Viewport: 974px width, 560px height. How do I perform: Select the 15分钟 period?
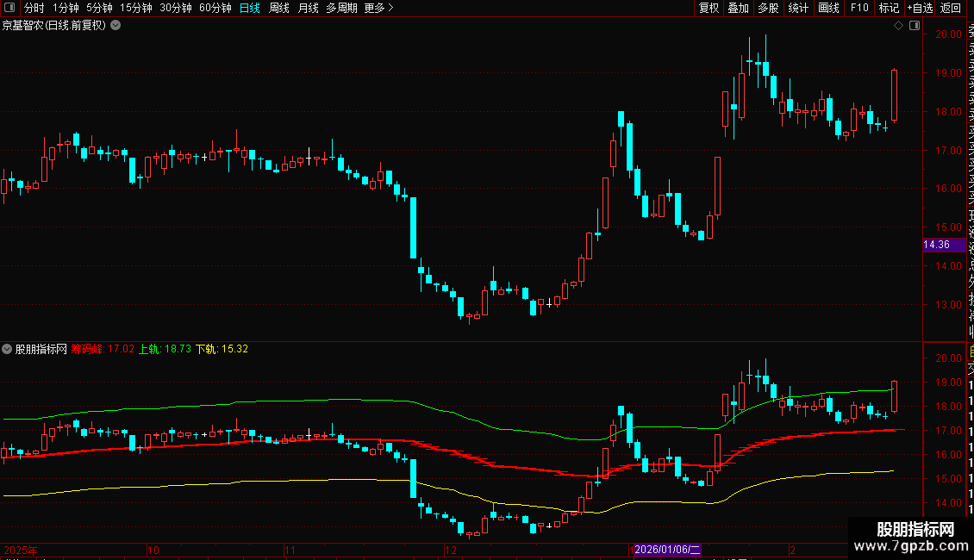(x=135, y=8)
